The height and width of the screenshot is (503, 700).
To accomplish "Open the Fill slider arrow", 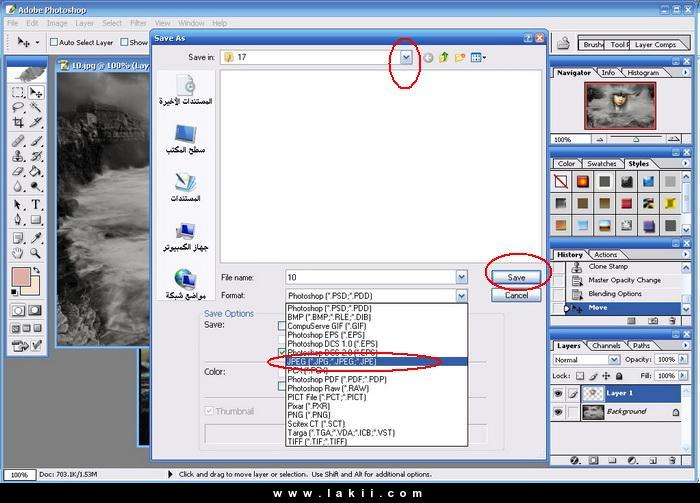I will pos(682,376).
